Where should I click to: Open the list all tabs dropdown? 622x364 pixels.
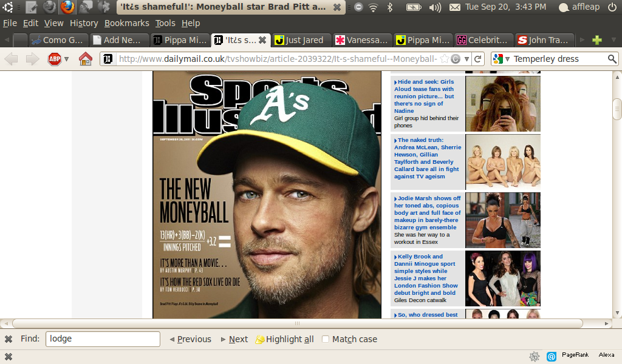tap(613, 40)
